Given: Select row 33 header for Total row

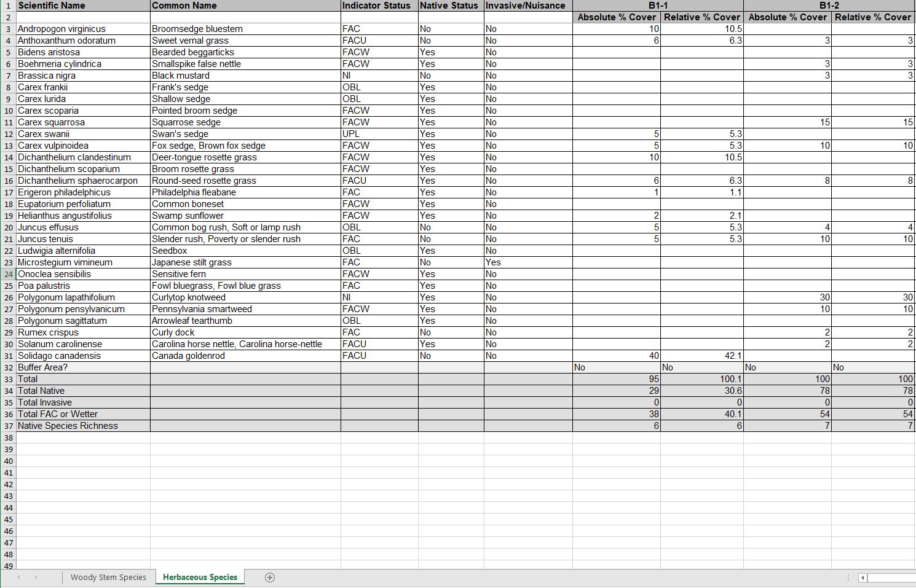Looking at the screenshot, I should click(8, 379).
